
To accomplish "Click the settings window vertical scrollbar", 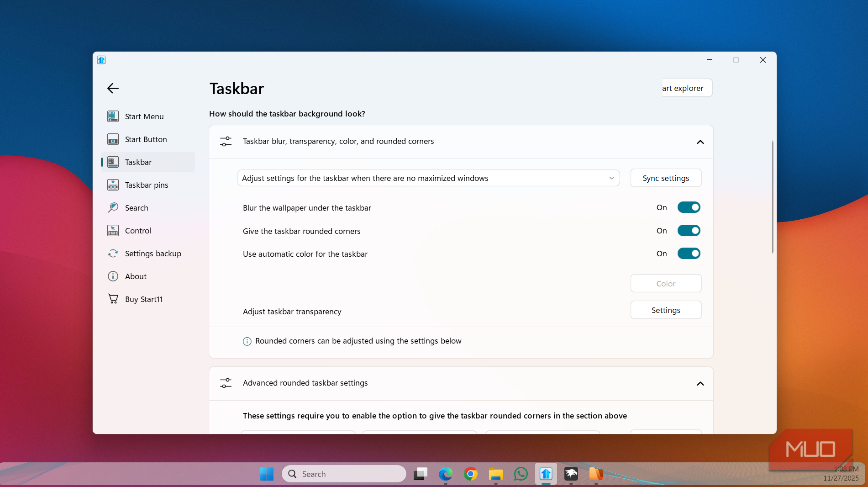I will coord(773,196).
